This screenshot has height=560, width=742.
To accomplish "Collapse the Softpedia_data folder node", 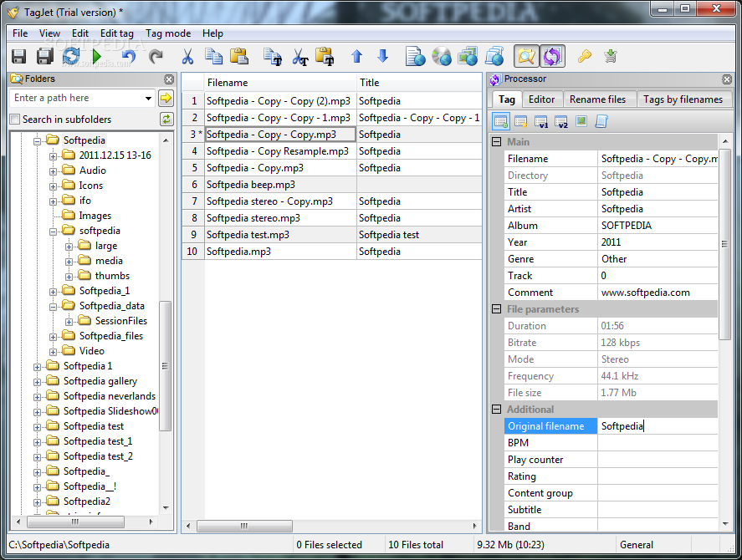I will 53,307.
